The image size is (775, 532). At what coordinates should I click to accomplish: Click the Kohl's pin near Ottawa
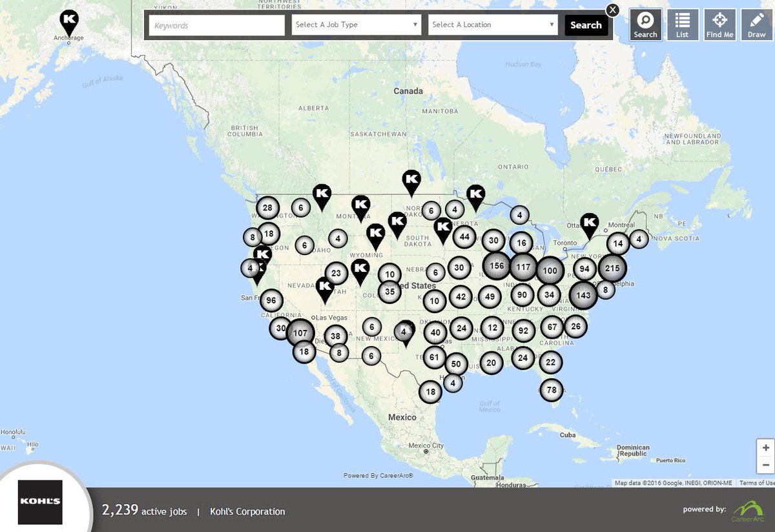(x=589, y=226)
